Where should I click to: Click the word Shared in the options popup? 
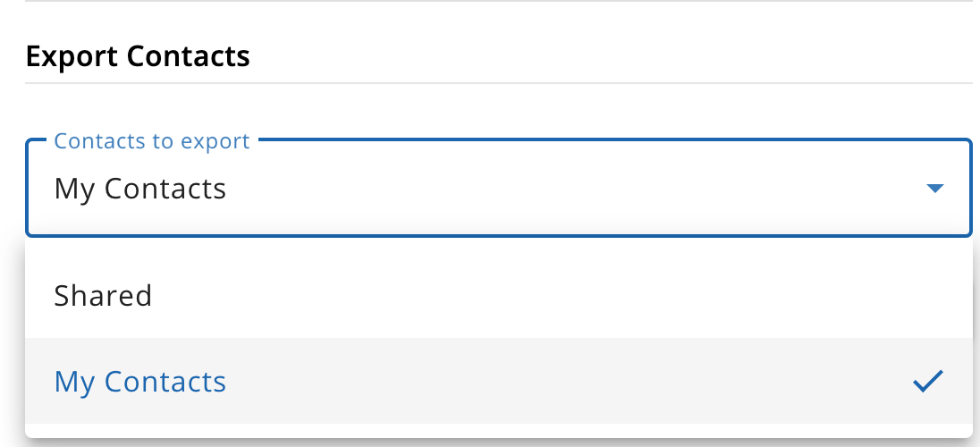point(103,296)
